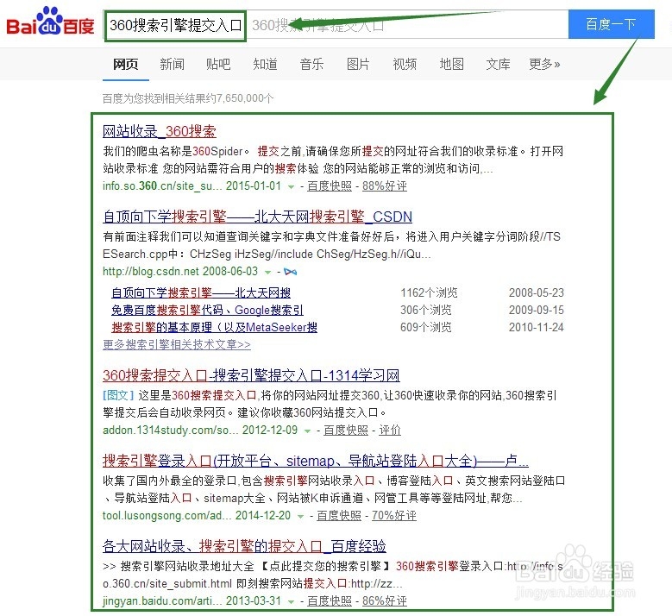This screenshot has height=616, width=672.
Task: Switch to the 地图 tab
Action: pos(451,65)
